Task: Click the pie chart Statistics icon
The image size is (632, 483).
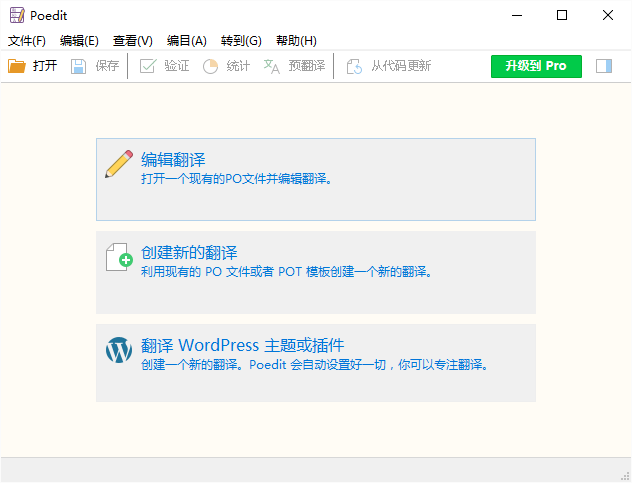Action: click(210, 66)
